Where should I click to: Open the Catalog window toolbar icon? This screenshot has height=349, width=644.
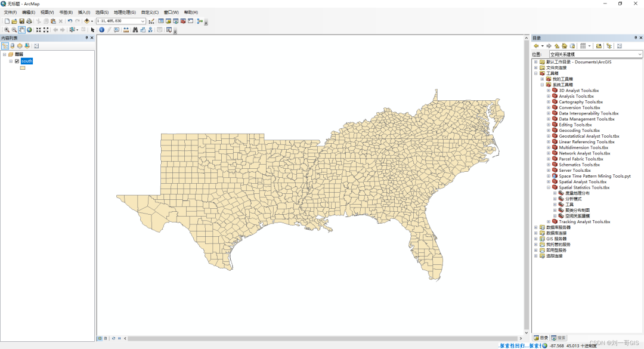168,21
